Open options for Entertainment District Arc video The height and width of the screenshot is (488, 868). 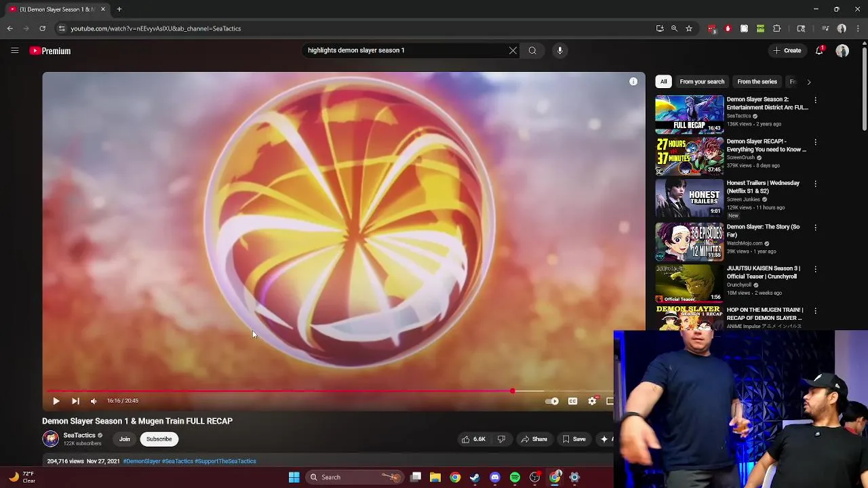click(815, 100)
